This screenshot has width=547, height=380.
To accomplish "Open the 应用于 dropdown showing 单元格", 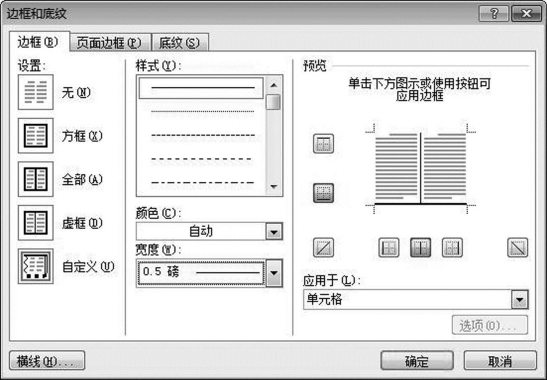I will pyautogui.click(x=416, y=299).
